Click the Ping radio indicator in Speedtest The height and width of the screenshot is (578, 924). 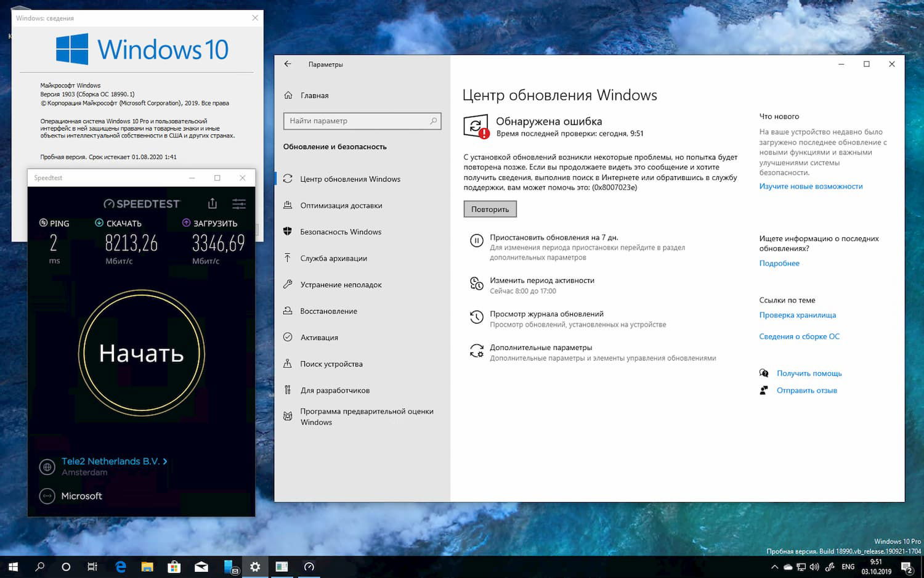coord(43,223)
